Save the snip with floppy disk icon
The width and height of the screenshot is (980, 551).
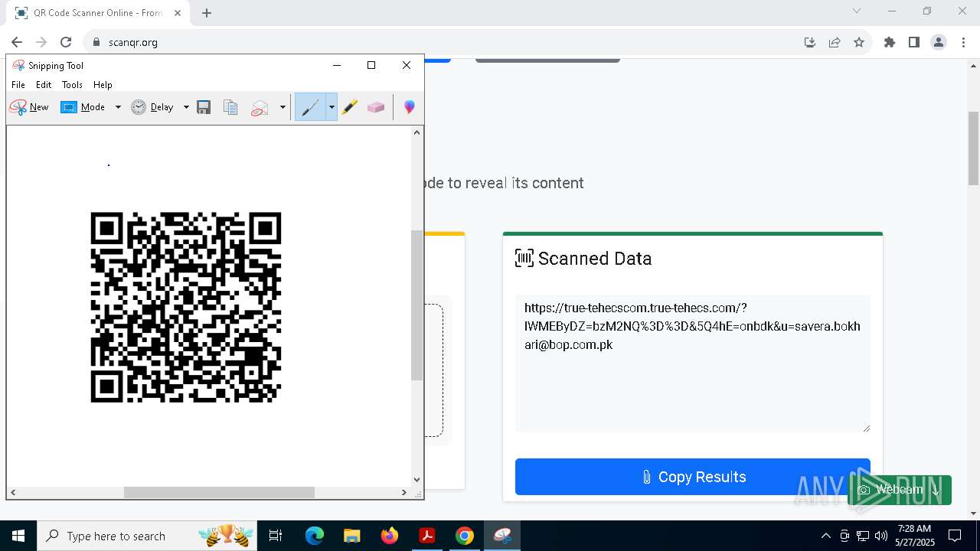[x=204, y=107]
